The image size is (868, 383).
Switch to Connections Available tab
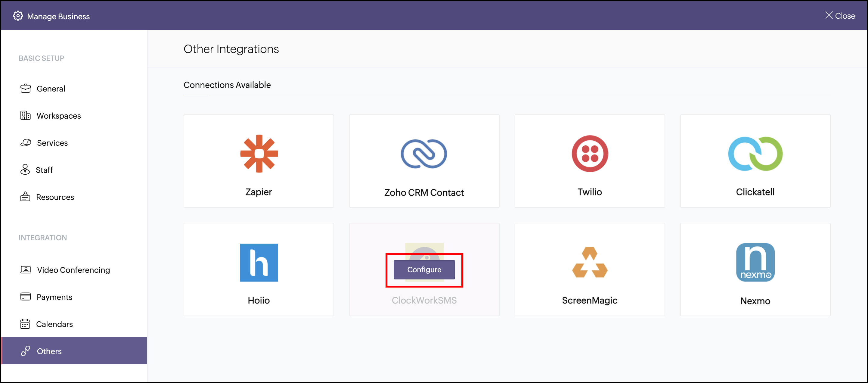227,85
